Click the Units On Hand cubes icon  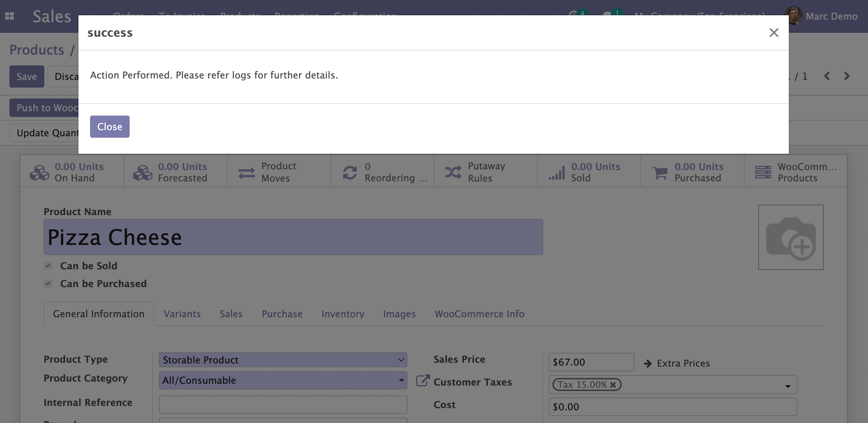(39, 172)
